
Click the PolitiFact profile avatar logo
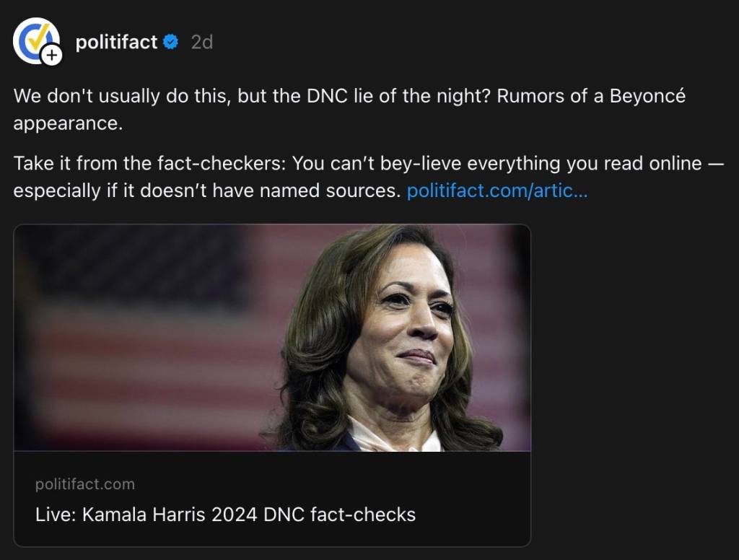[35, 40]
